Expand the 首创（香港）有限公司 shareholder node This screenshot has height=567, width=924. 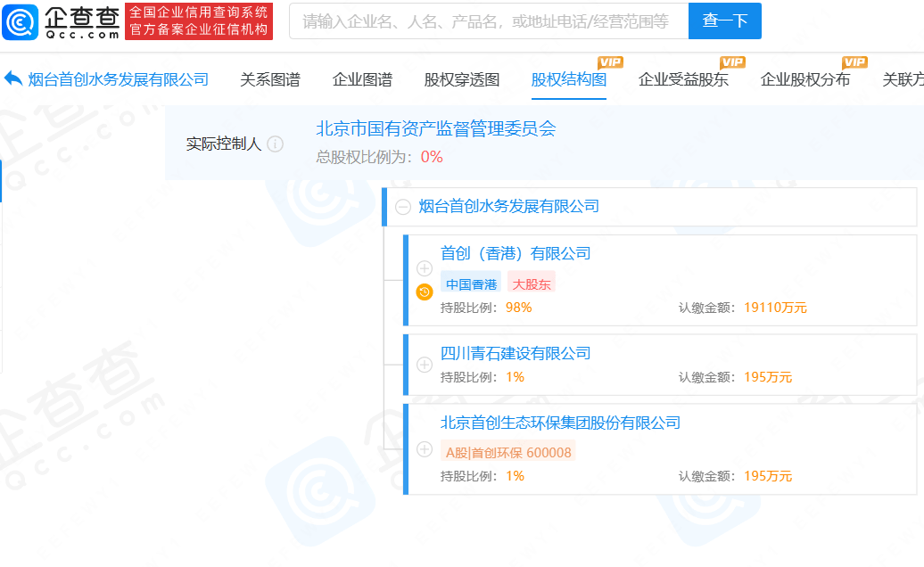click(x=425, y=268)
